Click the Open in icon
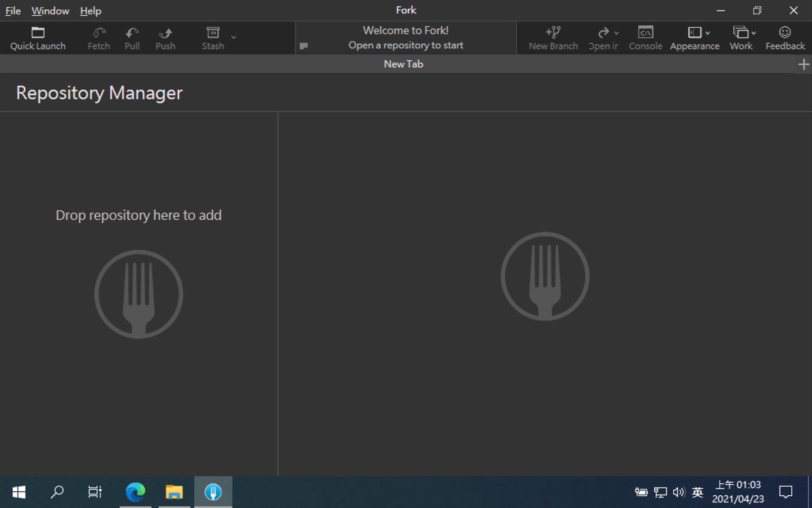 tap(603, 33)
